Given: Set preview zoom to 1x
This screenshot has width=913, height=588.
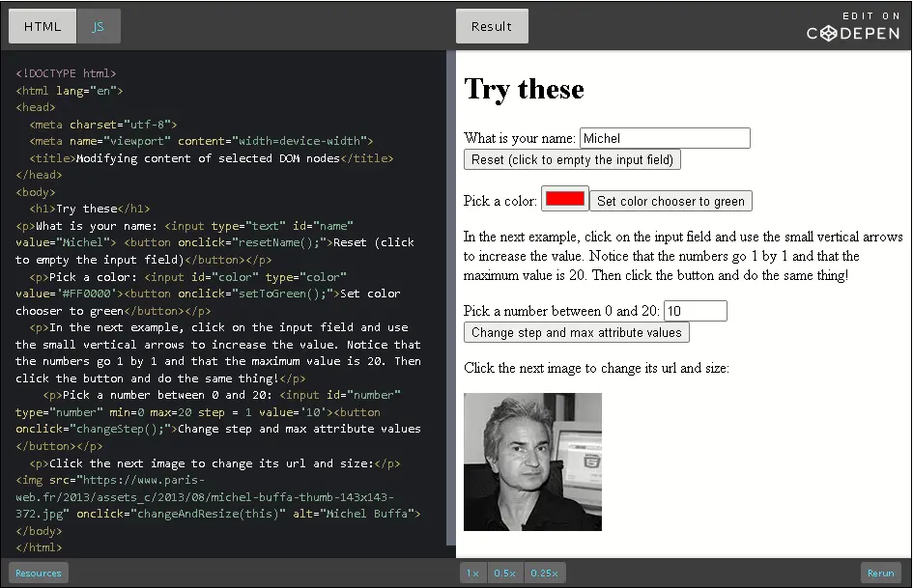Looking at the screenshot, I should click(x=472, y=573).
